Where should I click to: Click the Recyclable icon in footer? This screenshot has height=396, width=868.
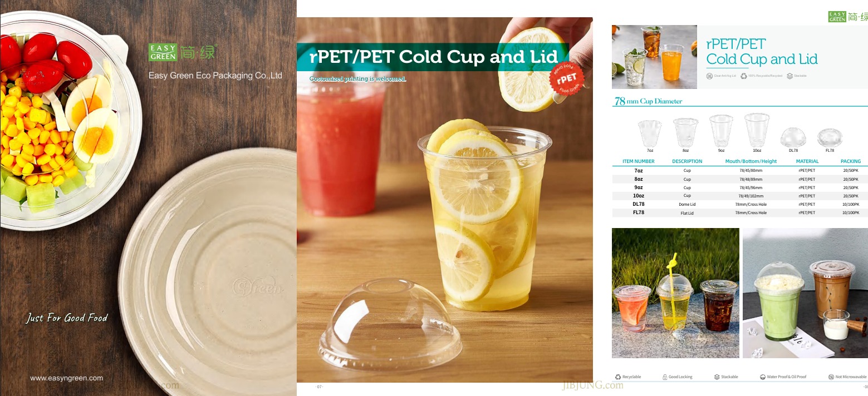pyautogui.click(x=618, y=377)
